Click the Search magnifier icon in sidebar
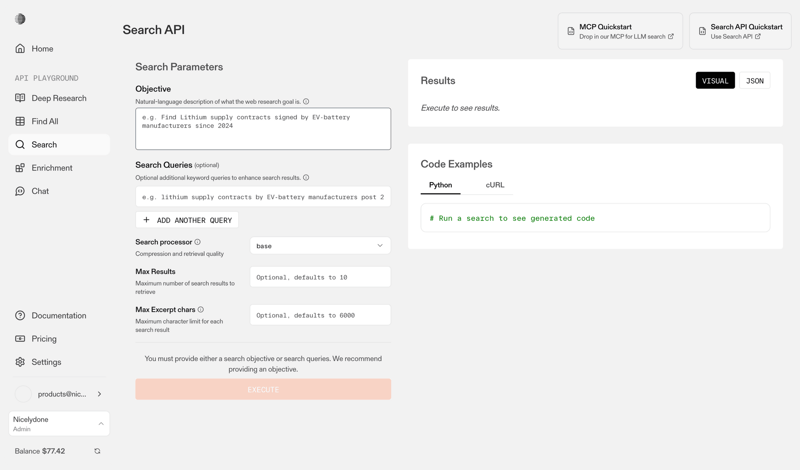 20,144
